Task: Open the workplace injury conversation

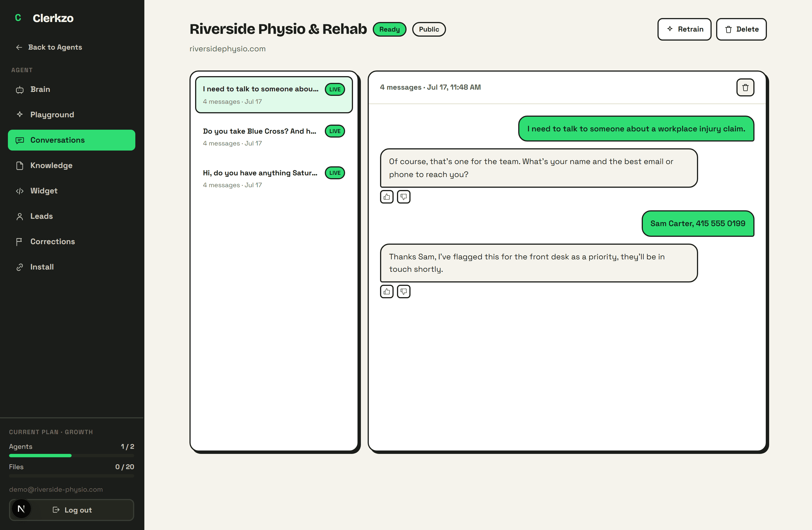Action: (x=273, y=95)
